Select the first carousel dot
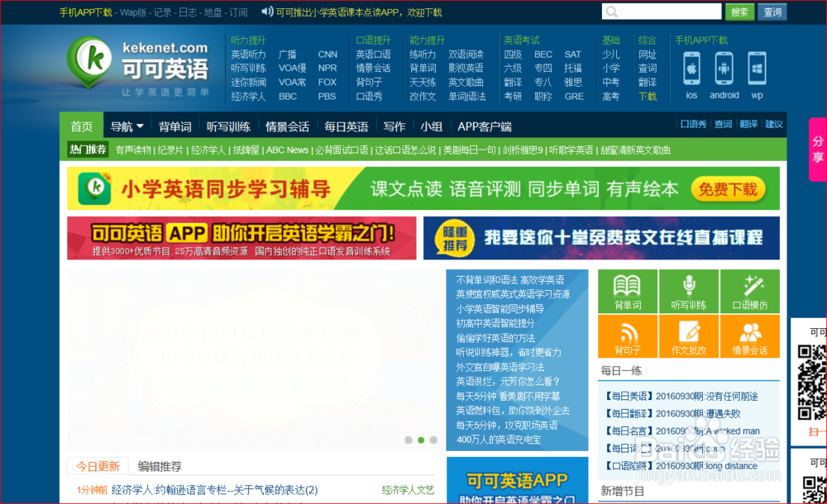Screen dimensions: 827x504 (409, 440)
